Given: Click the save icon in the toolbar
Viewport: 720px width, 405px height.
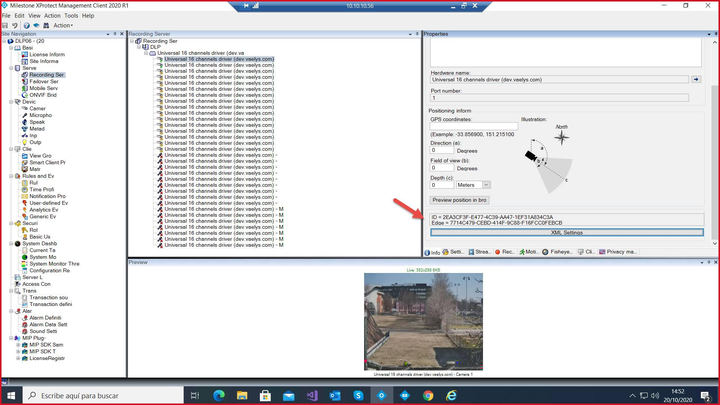Looking at the screenshot, I should (x=7, y=25).
